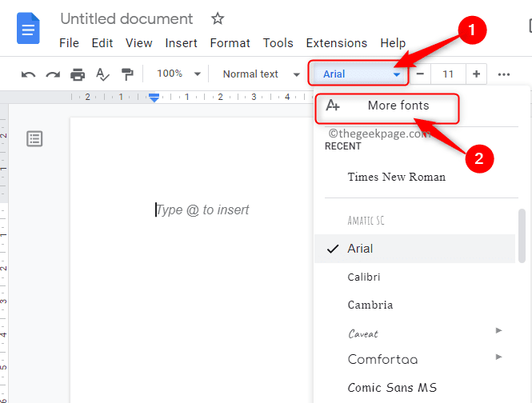
Task: Click the undo arrow icon
Action: pyautogui.click(x=28, y=74)
